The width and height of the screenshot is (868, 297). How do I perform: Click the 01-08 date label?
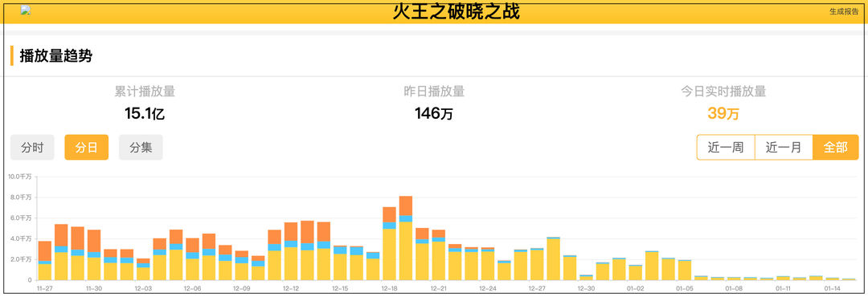pyautogui.click(x=734, y=288)
